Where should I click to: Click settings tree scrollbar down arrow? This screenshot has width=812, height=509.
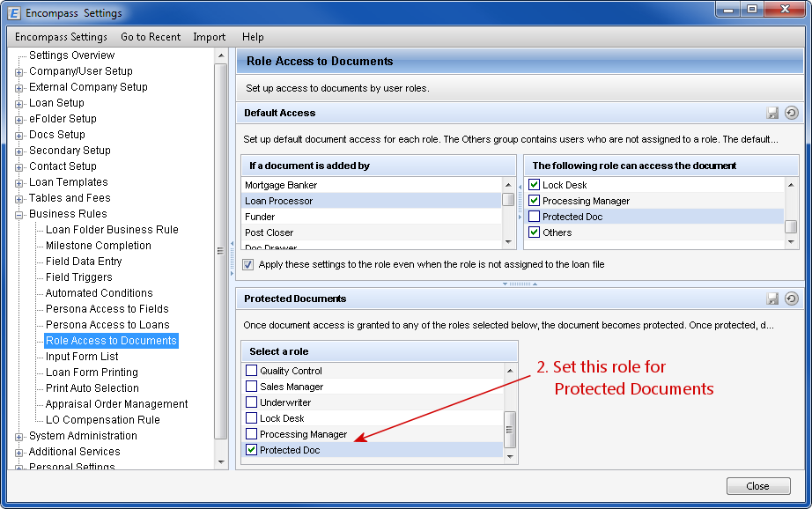click(x=221, y=461)
